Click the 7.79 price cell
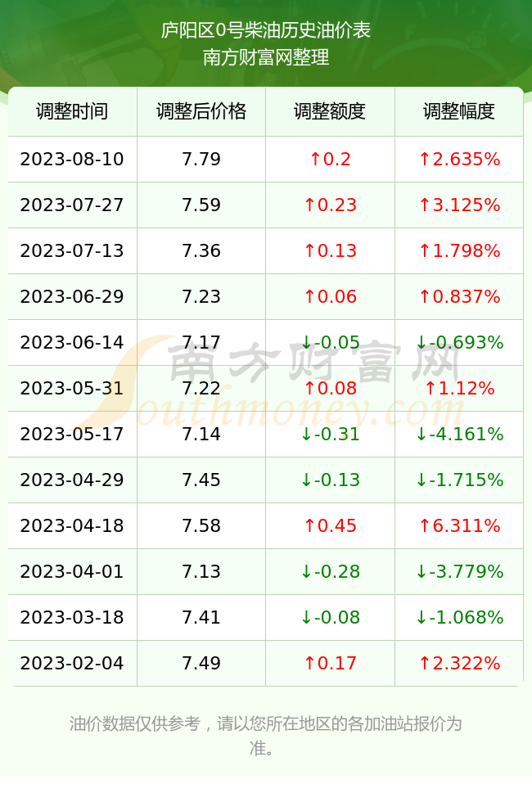Viewport: 532px width, 802px height. click(x=201, y=159)
